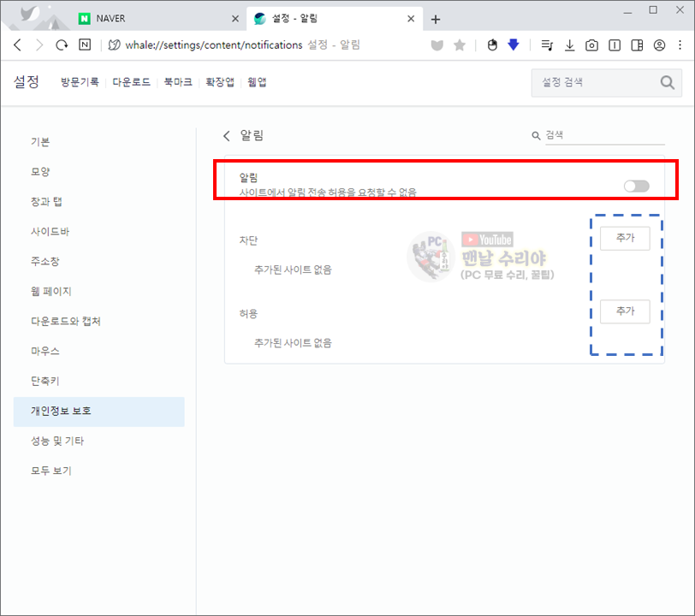695x616 pixels.
Task: Open the three-dot browser menu
Action: tap(680, 45)
